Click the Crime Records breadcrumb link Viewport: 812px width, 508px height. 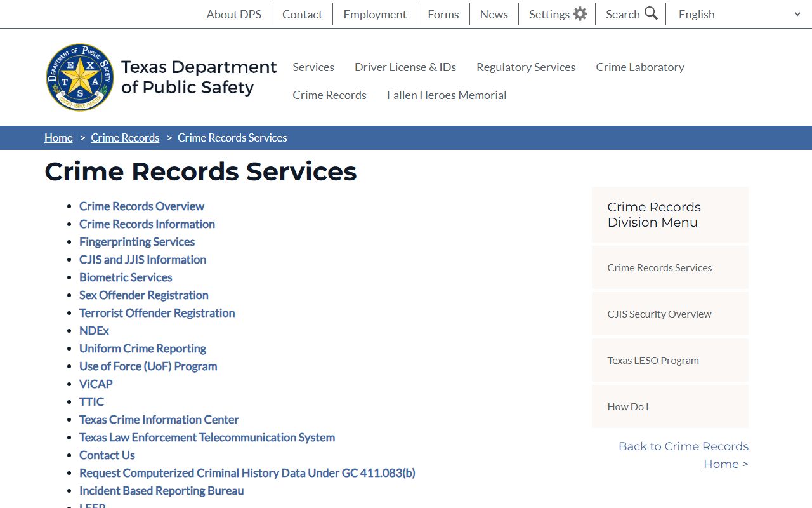tap(125, 138)
